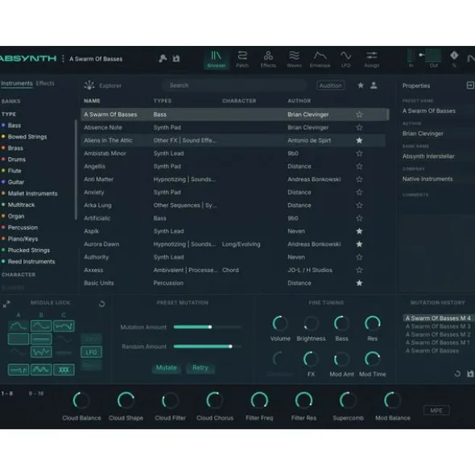Lock oscillator C waveform module
Screen dimensions: 475x476
click(64, 326)
